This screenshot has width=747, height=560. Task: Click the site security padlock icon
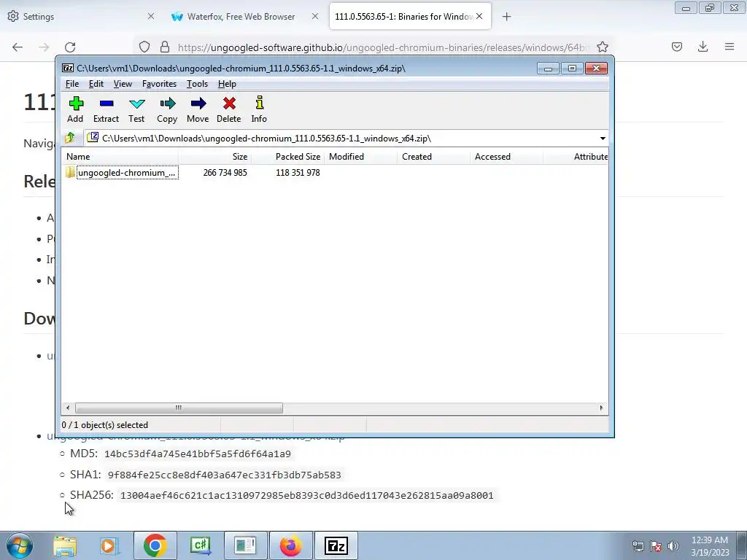pyautogui.click(x=165, y=47)
